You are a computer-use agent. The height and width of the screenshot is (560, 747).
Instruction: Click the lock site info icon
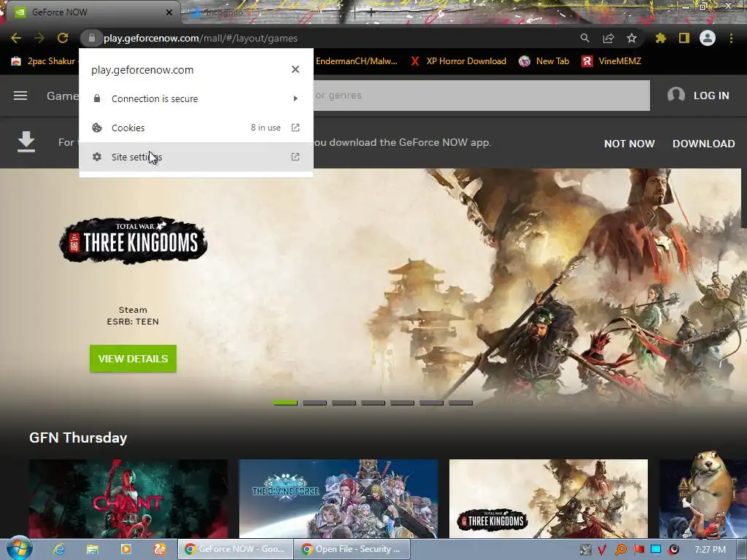pyautogui.click(x=91, y=38)
